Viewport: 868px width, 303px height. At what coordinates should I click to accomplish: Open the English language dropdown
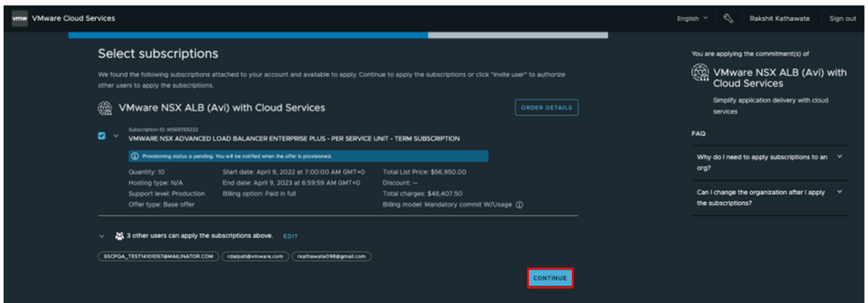692,18
